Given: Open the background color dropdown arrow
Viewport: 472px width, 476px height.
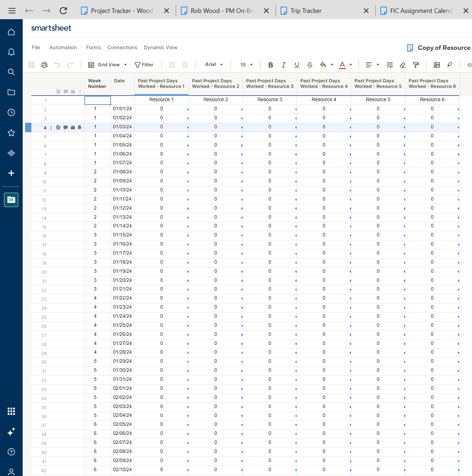Looking at the screenshot, I should (332, 65).
